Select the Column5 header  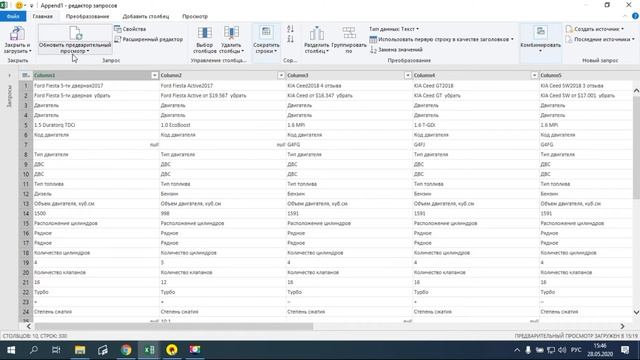pos(585,75)
